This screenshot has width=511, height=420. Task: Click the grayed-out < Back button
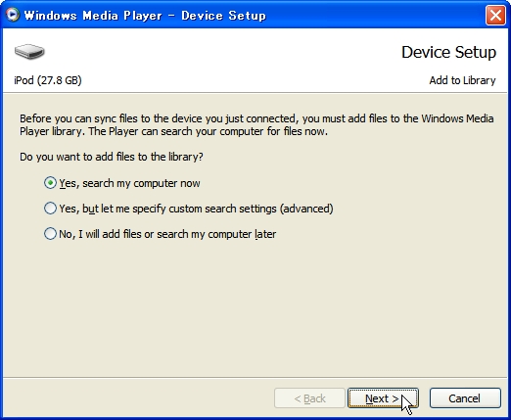(309, 398)
